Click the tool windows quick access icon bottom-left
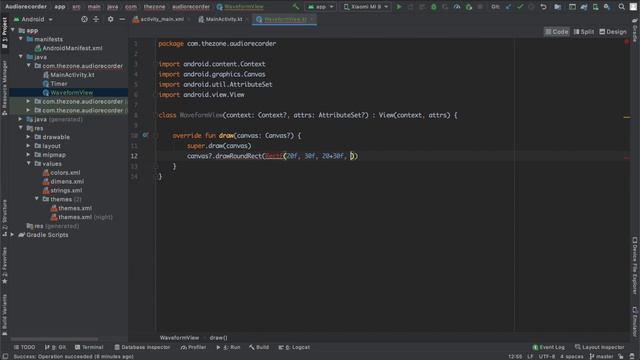 [4, 356]
